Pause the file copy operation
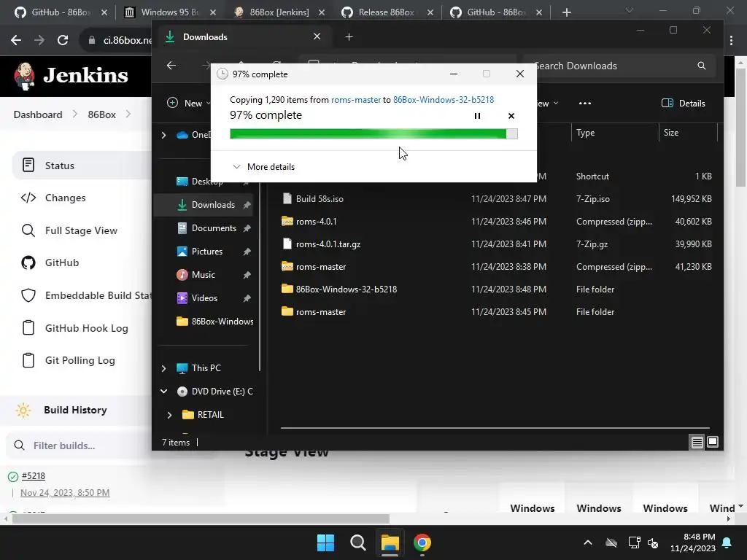Image resolution: width=747 pixels, height=560 pixels. pos(477,116)
